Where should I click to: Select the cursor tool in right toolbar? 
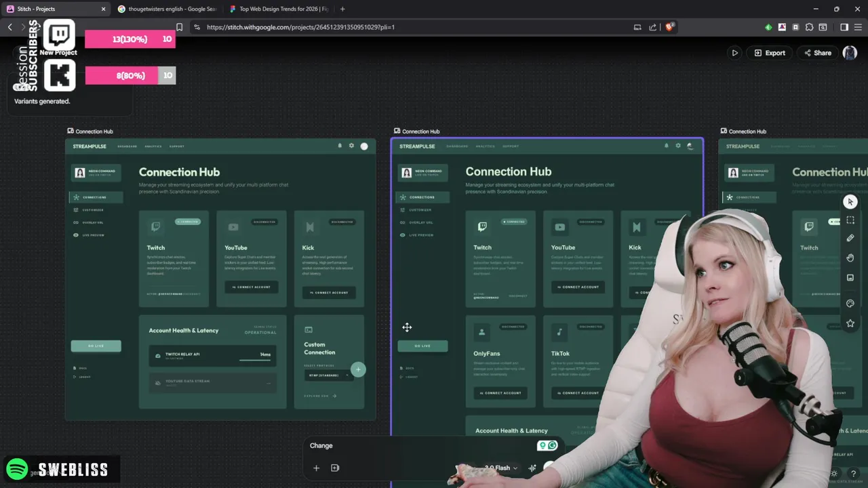850,202
